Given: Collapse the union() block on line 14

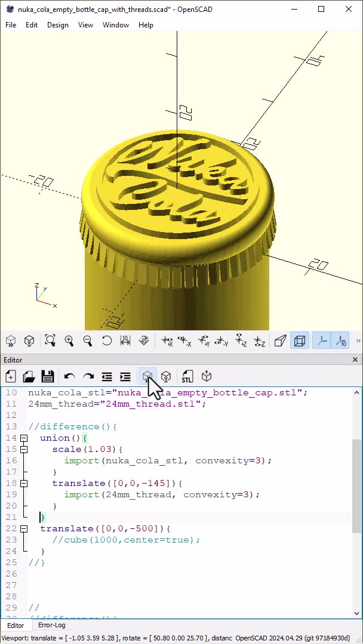Looking at the screenshot, I should 24,438.
